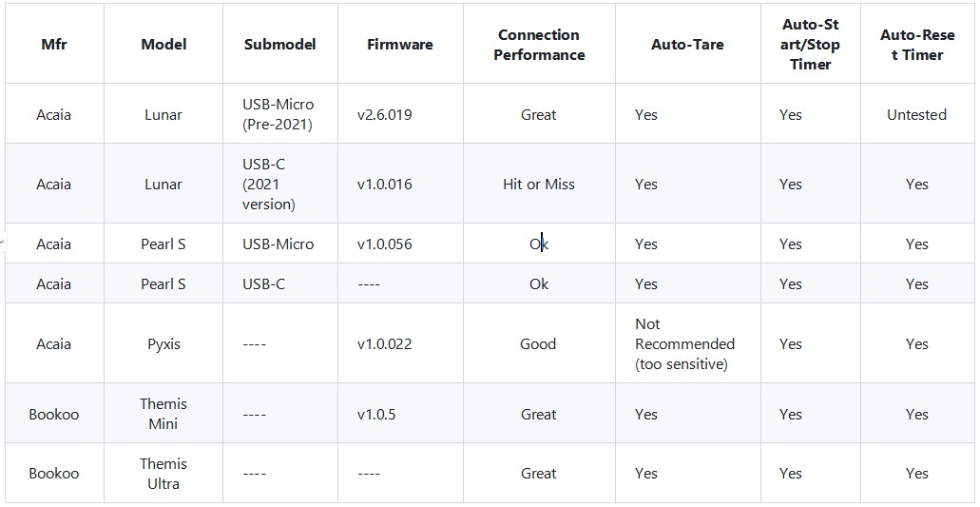
Task: Click the Good connection performance cell
Action: (538, 344)
